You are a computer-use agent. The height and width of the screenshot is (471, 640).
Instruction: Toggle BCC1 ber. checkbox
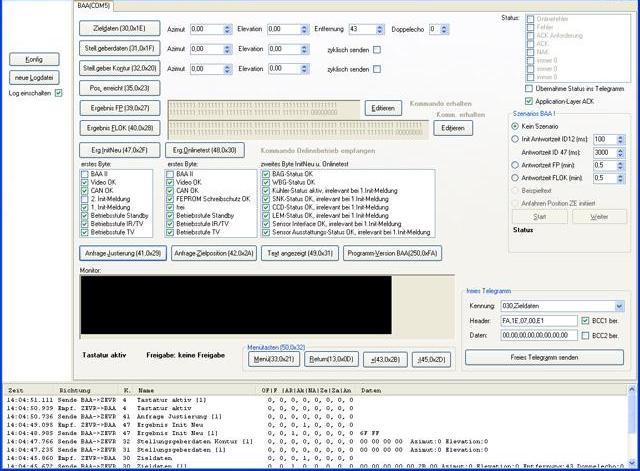pos(585,321)
